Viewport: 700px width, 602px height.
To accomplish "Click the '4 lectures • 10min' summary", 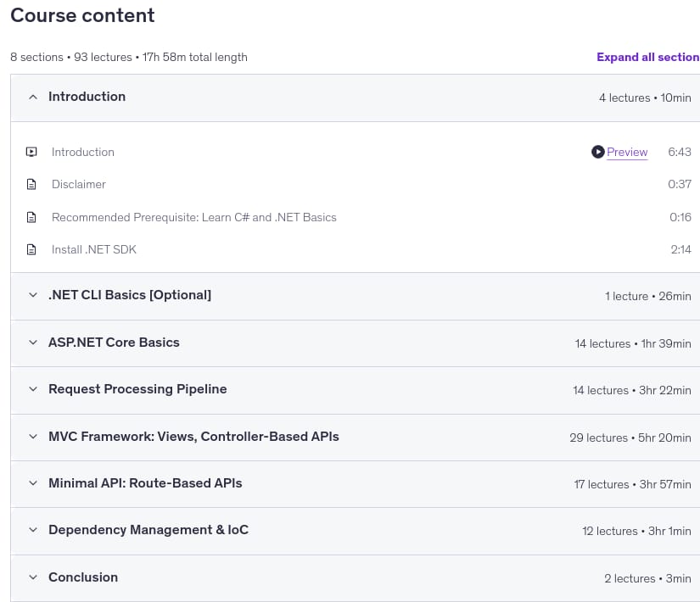I will coord(645,98).
